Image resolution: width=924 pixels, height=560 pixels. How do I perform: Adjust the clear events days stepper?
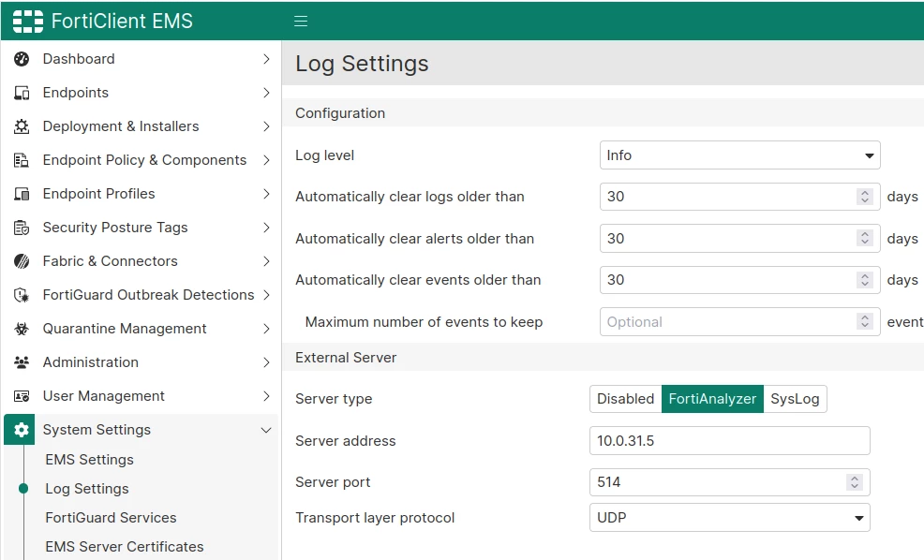coord(864,280)
